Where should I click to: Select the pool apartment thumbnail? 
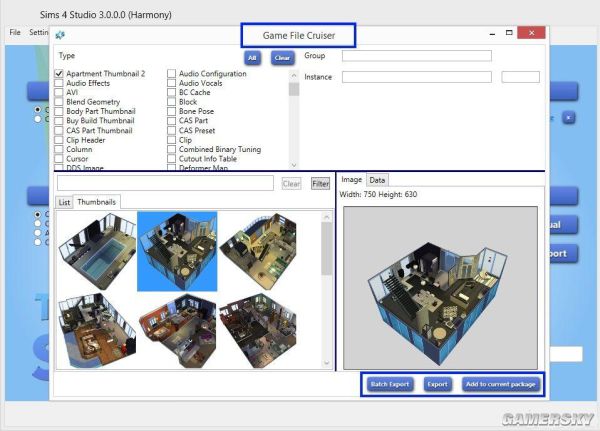pyautogui.click(x=97, y=251)
